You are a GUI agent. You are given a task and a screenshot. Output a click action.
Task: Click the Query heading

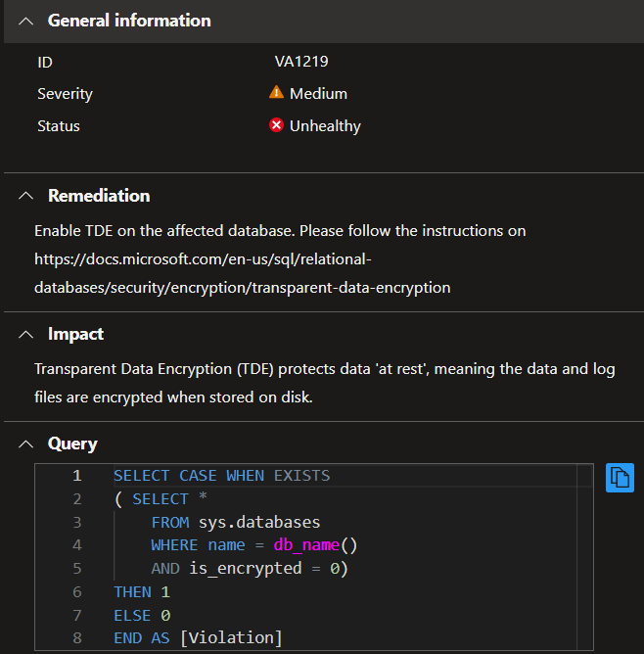(72, 444)
